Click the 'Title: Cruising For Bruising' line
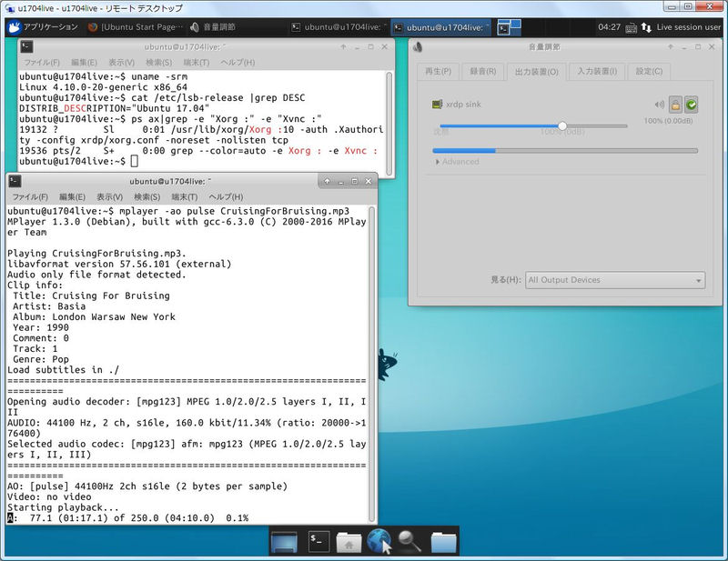Viewport: 728px width, 561px height. [92, 296]
